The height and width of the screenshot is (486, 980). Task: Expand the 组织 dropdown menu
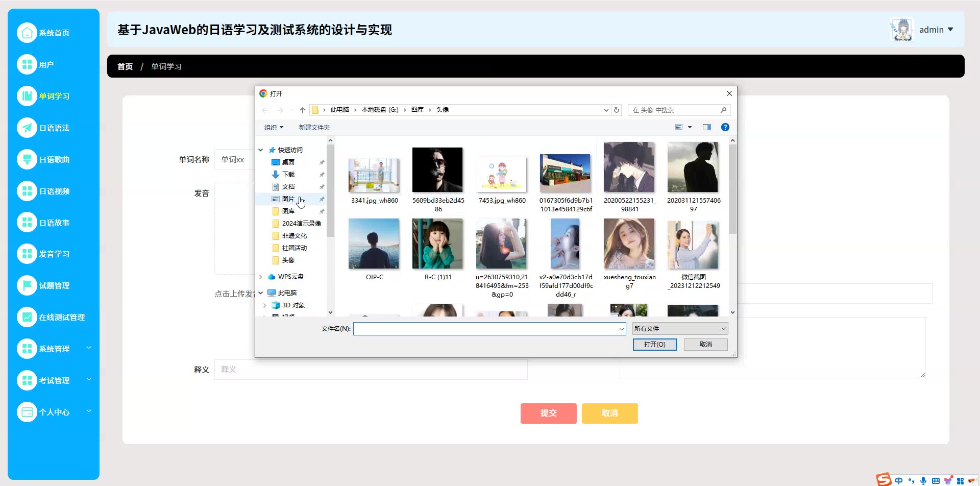274,128
